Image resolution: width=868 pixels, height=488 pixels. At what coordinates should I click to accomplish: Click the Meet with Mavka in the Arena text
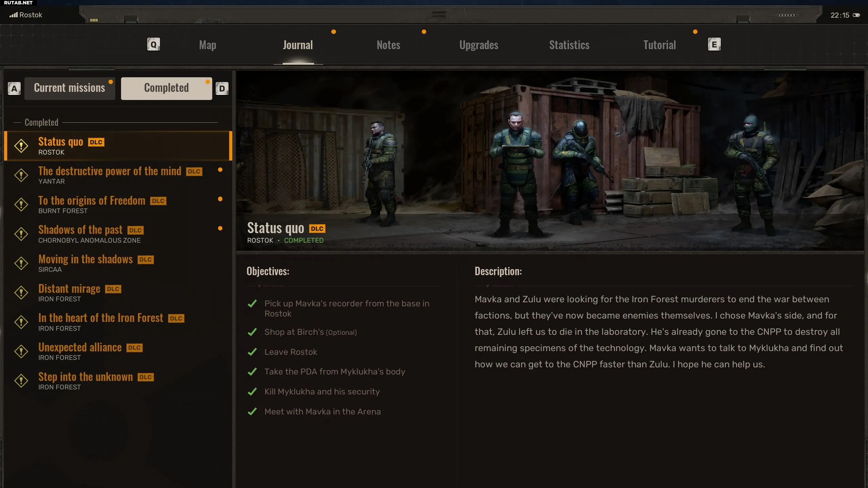point(322,412)
